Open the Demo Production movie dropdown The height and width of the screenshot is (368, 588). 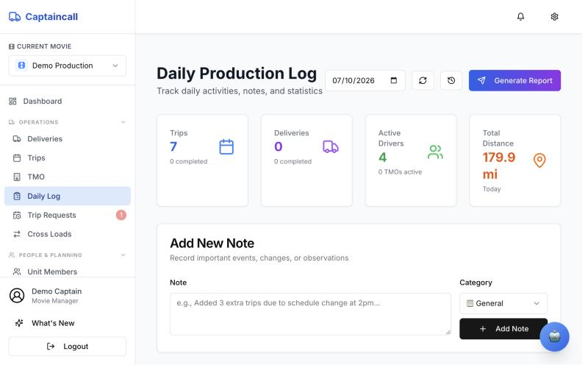pyautogui.click(x=68, y=66)
